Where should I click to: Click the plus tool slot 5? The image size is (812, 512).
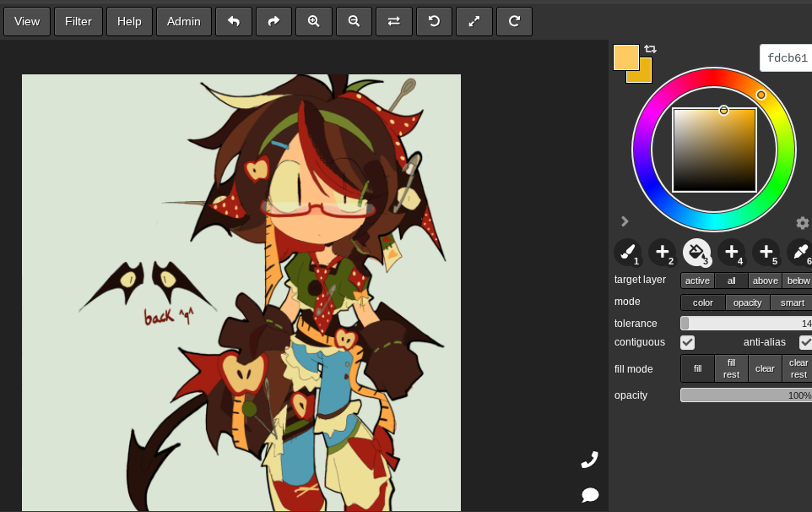766,253
